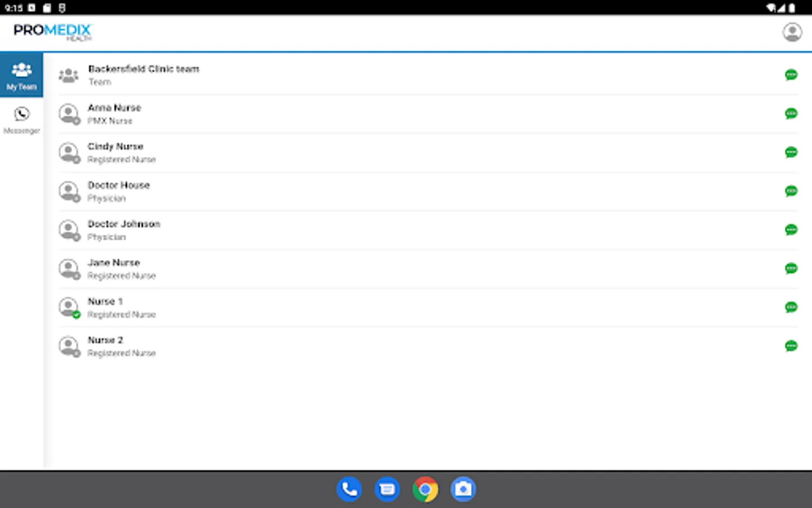
Task: Tap the clock time in the status bar
Action: [14, 8]
